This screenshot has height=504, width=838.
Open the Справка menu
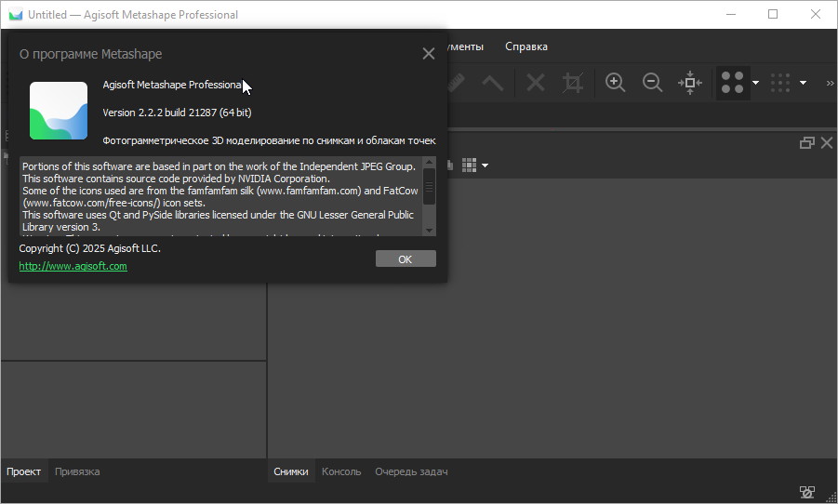click(526, 46)
